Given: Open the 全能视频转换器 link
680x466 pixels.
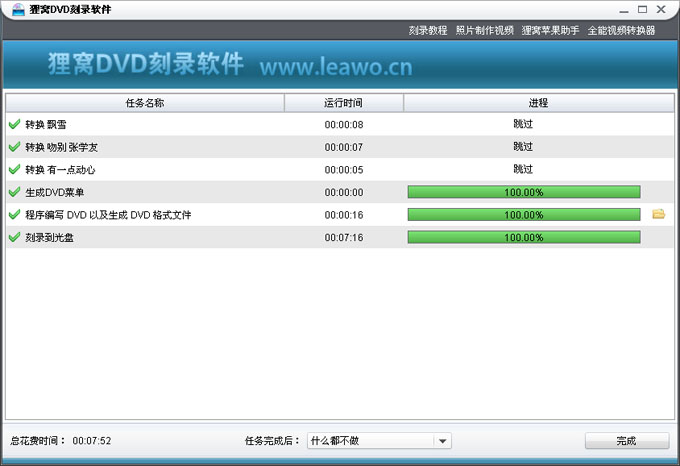Looking at the screenshot, I should (x=621, y=30).
